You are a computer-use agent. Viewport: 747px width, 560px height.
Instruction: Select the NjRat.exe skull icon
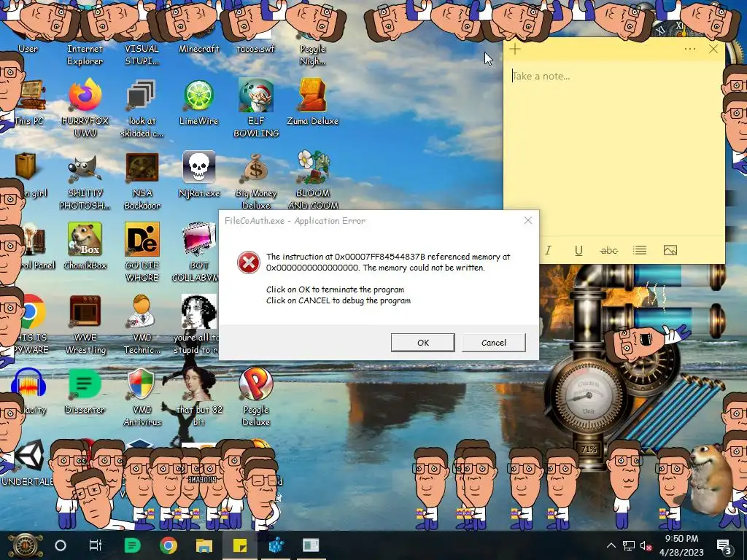click(x=198, y=174)
